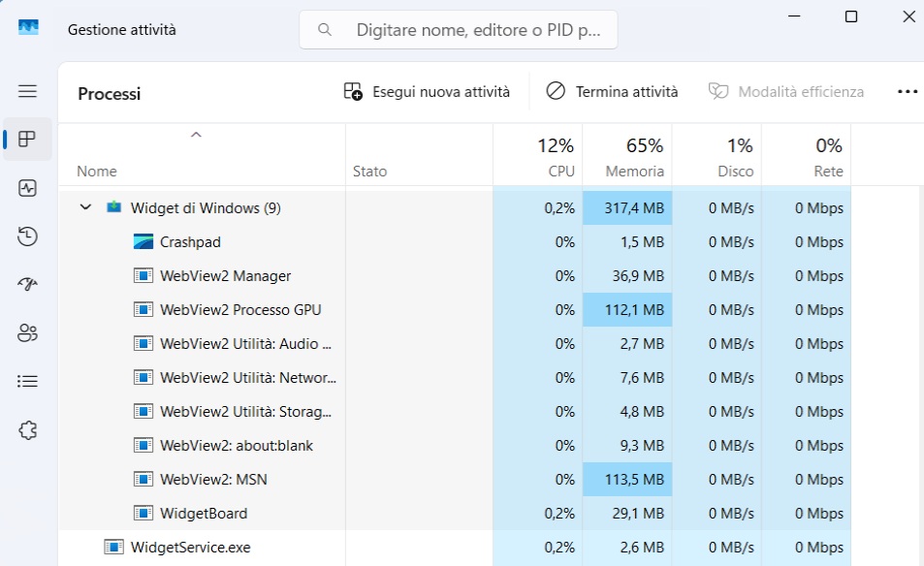Click the Modalità efficienza leaf icon

(718, 91)
